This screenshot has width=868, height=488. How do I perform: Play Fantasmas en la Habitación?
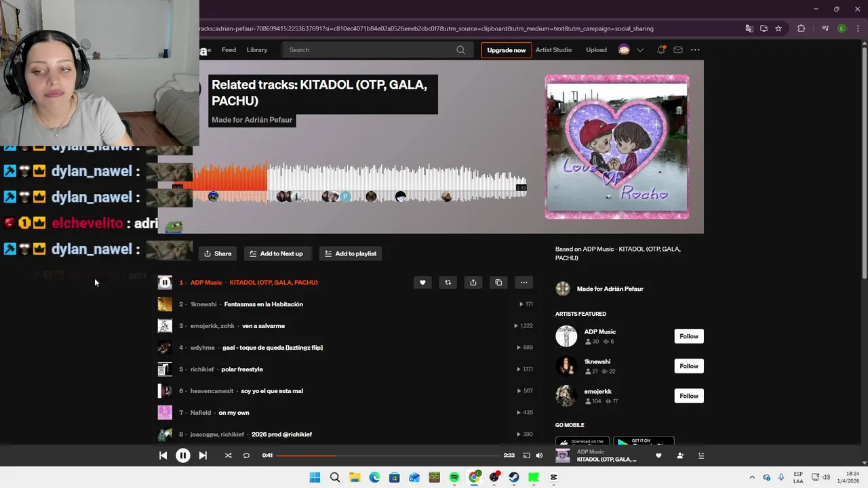[x=263, y=304]
